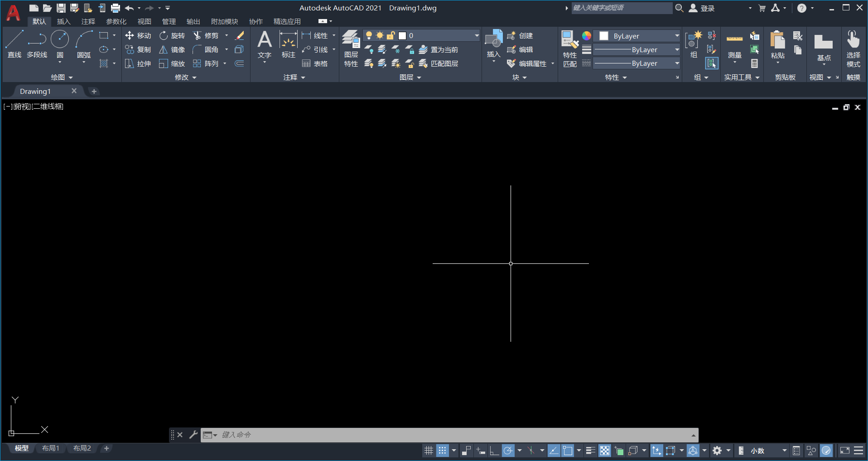Click the 镜像 (Mirror) tool
The width and height of the screenshot is (868, 461).
coord(172,49)
